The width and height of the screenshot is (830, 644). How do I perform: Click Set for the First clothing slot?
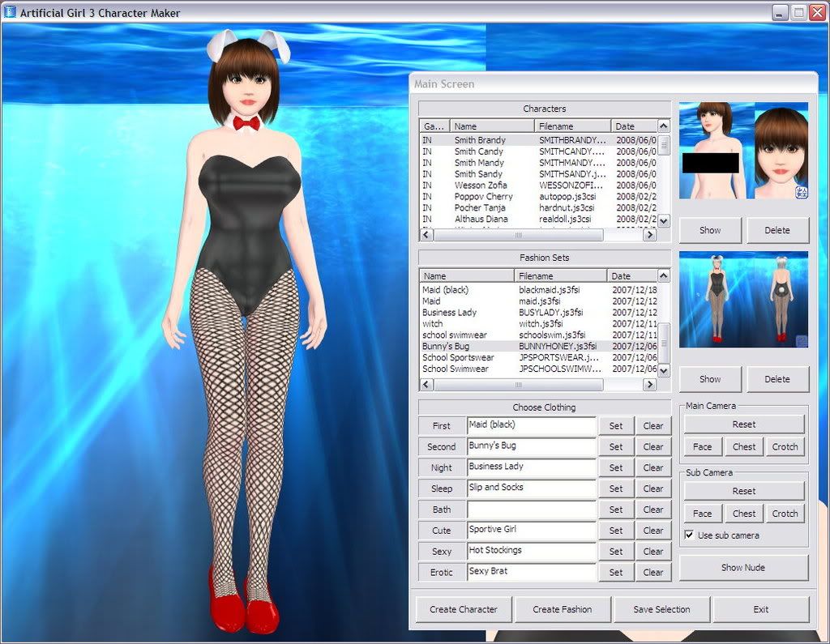[x=616, y=425]
